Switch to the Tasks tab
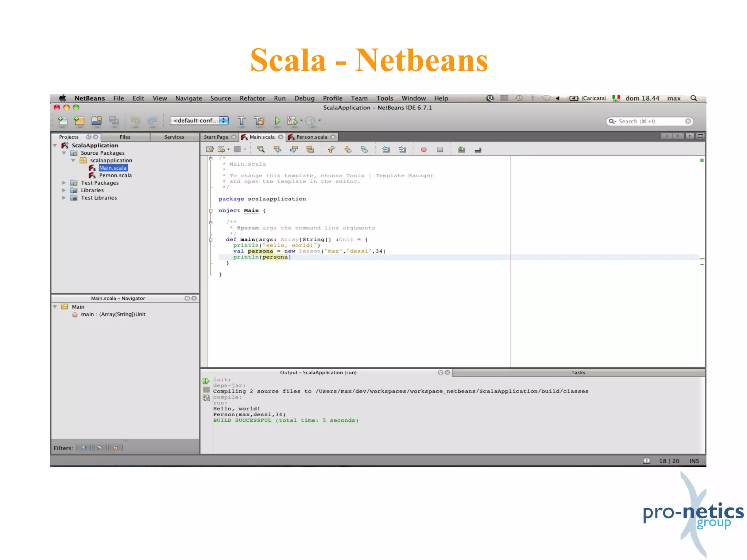The image size is (747, 560). pos(578,372)
